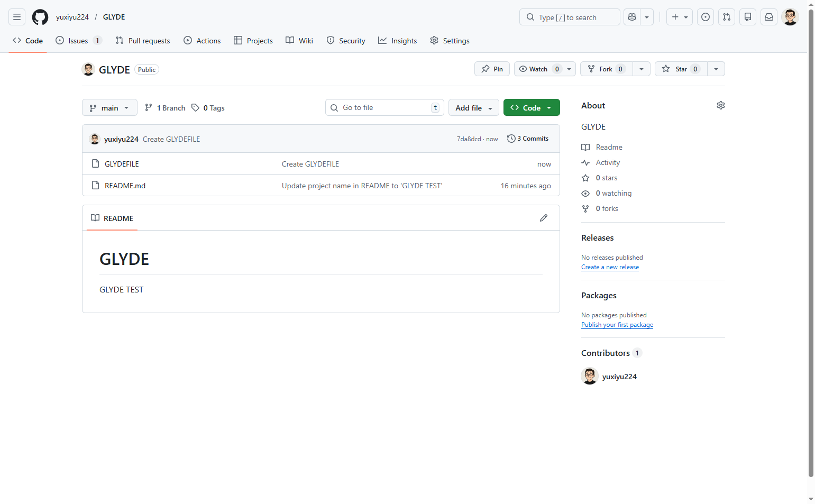Open Copilot chat icon
Viewport: 815px width, 504px height.
coord(632,17)
